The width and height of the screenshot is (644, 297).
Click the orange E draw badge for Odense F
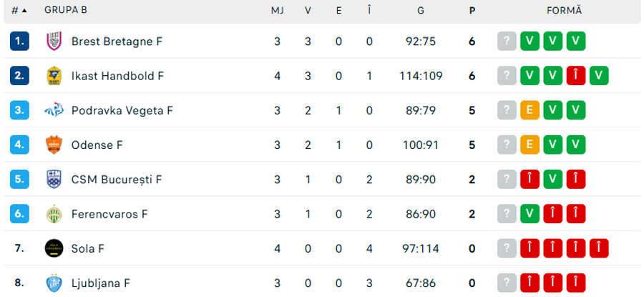click(x=530, y=145)
